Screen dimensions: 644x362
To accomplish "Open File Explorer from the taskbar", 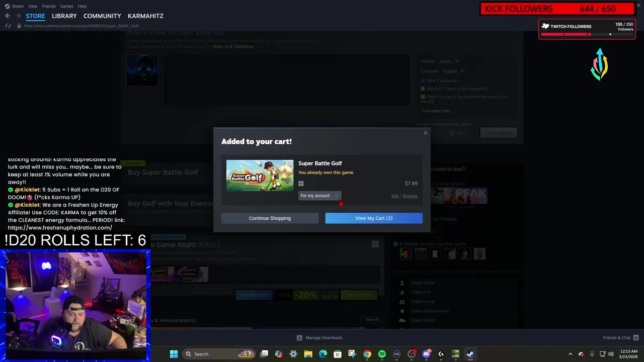I will (x=308, y=354).
